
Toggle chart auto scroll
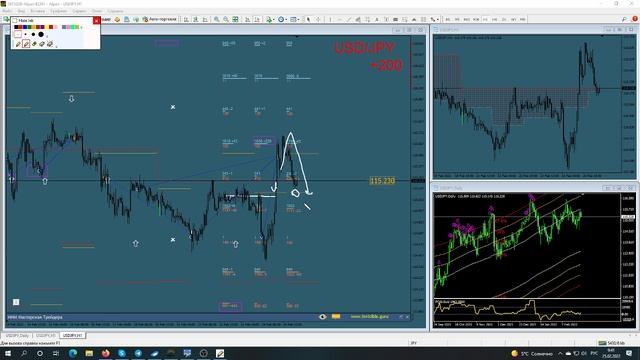(x=247, y=19)
